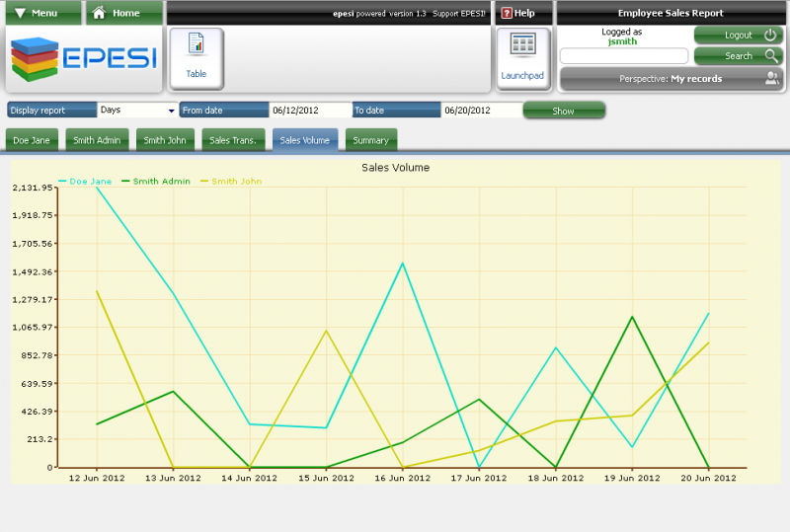790x532 pixels.
Task: Click the My records perspective user icon
Action: tap(771, 79)
